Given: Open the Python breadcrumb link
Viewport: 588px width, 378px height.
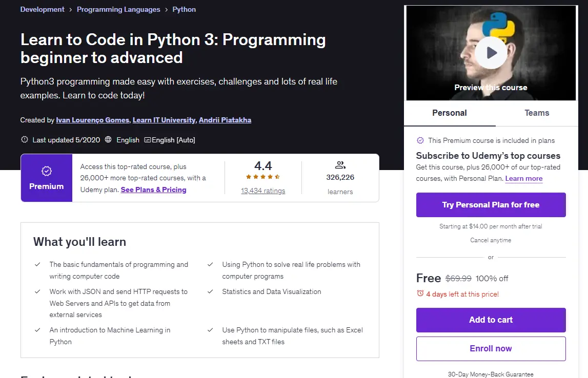Looking at the screenshot, I should [184, 9].
